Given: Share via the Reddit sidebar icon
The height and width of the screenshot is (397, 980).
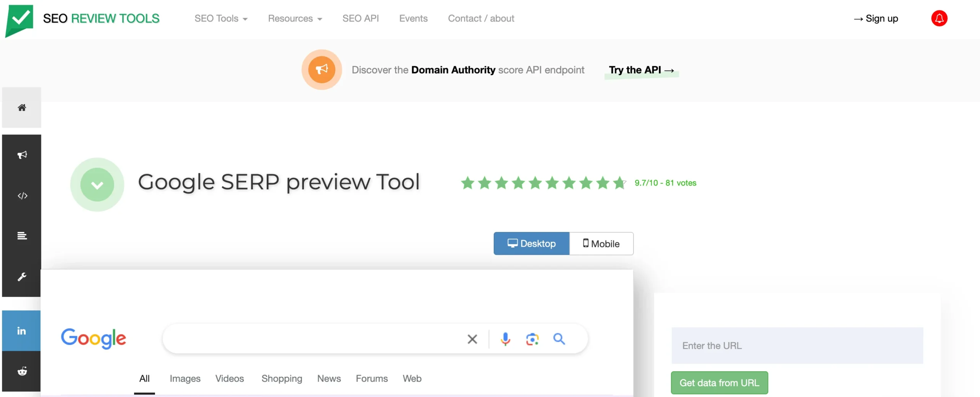Looking at the screenshot, I should click(21, 371).
